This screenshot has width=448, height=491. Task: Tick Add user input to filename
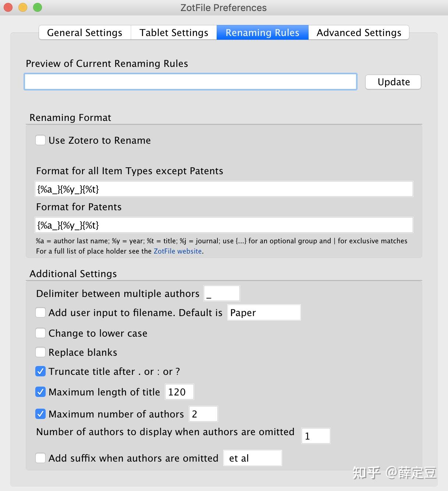tap(40, 313)
